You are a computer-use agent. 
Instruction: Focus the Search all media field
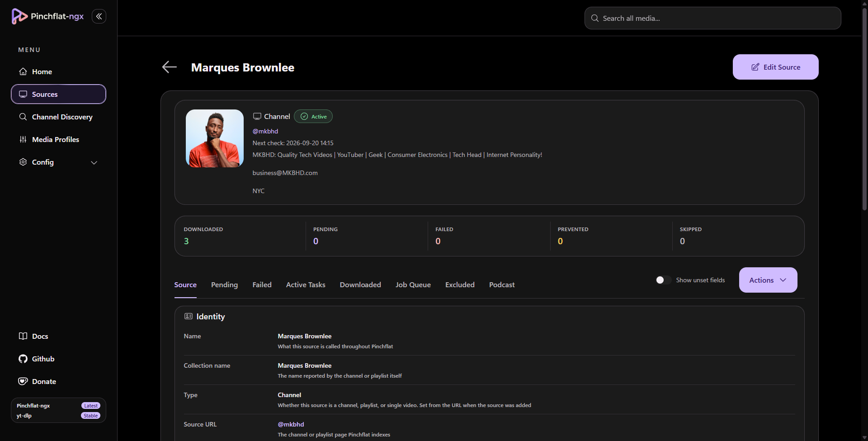pos(713,18)
